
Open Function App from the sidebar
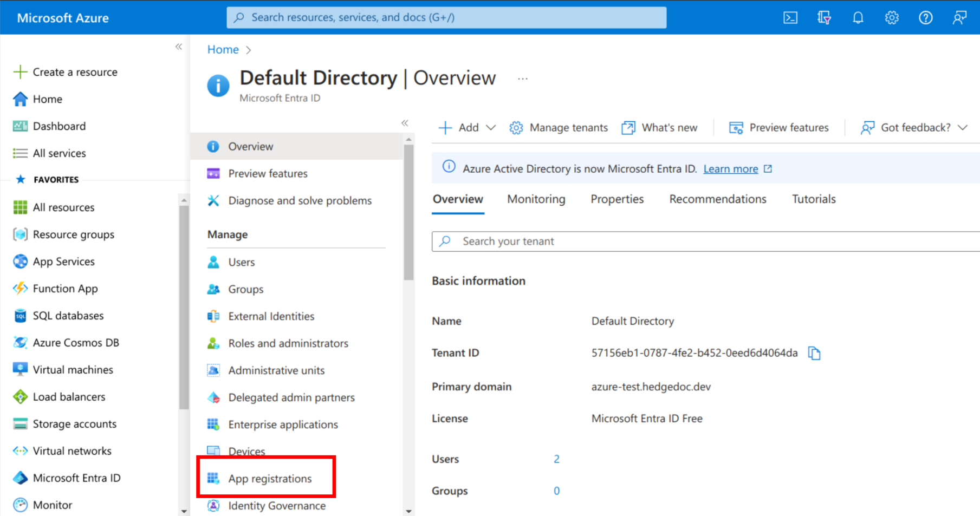click(x=65, y=288)
